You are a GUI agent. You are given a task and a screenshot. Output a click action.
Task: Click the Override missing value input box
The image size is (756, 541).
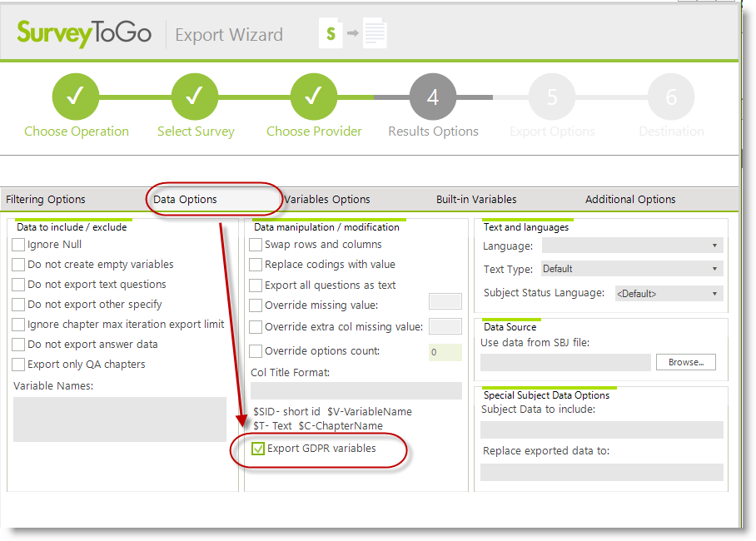(x=445, y=301)
